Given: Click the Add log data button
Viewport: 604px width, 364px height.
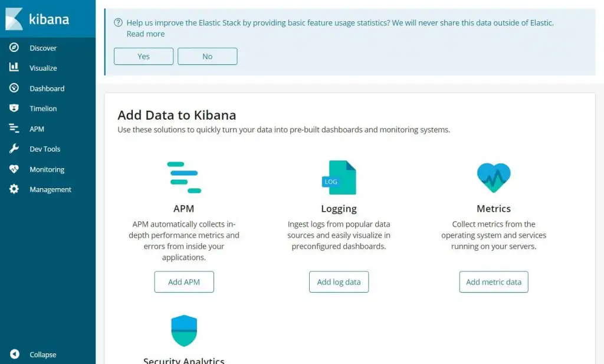Looking at the screenshot, I should click(x=339, y=282).
